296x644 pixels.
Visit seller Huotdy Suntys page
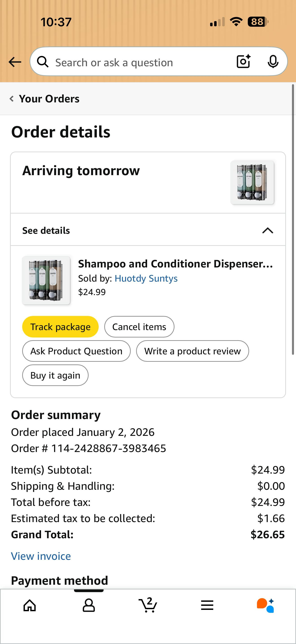[146, 278]
